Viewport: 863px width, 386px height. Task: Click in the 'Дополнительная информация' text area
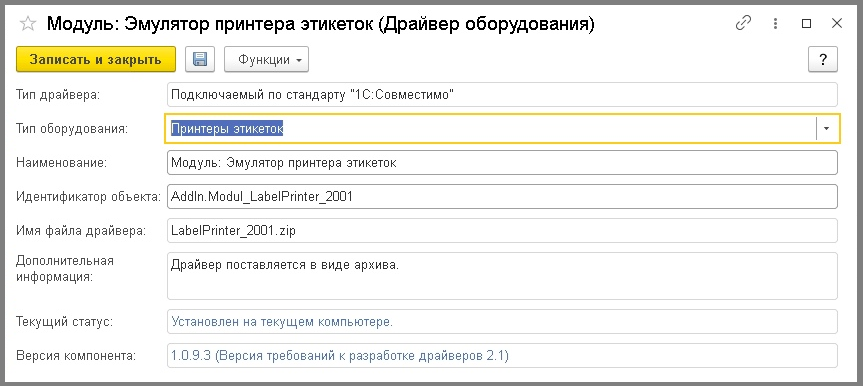coord(502,276)
